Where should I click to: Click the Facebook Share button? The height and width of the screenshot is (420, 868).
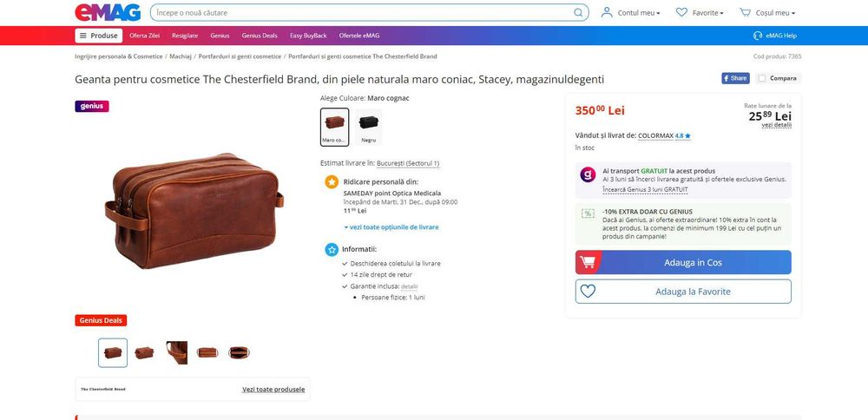pos(735,78)
